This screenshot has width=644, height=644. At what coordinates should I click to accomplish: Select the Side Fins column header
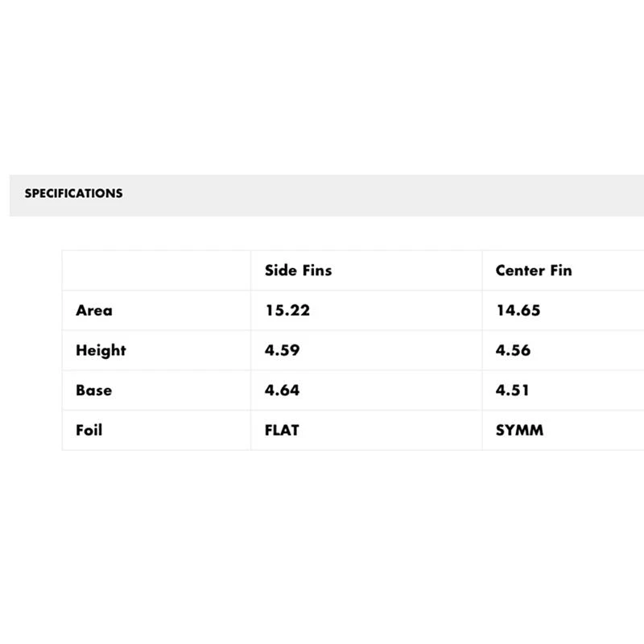(x=298, y=270)
